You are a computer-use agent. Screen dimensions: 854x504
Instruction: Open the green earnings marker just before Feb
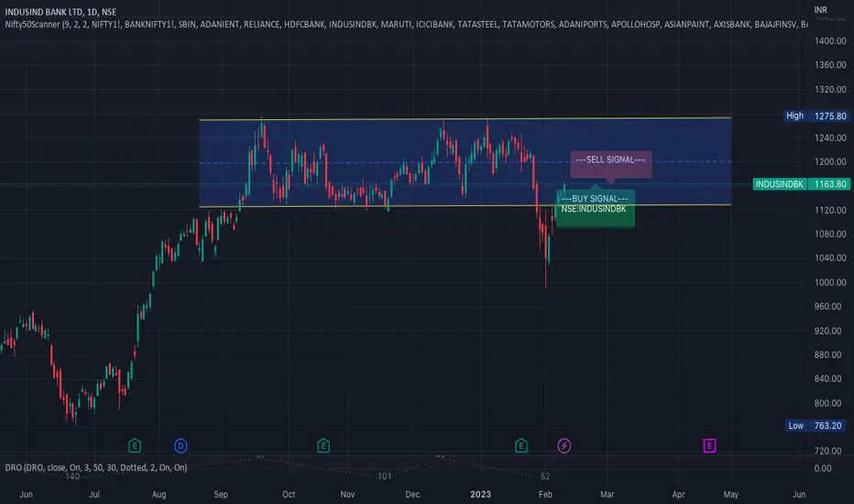pos(521,446)
